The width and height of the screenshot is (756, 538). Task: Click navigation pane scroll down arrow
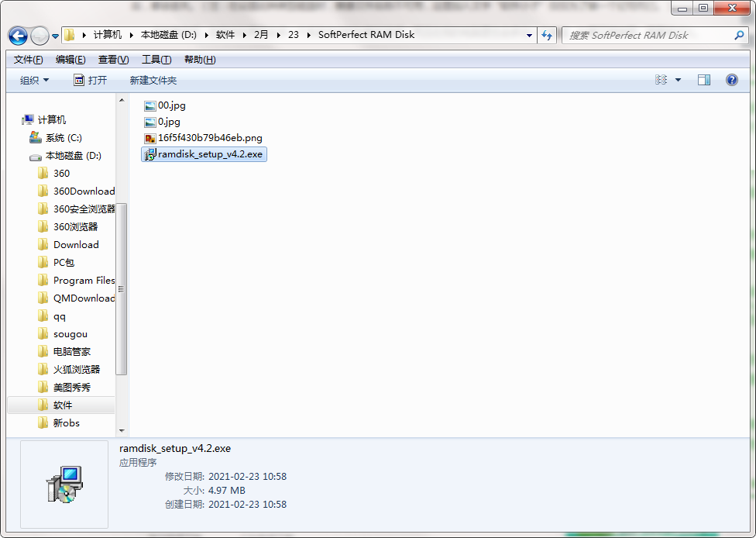[122, 430]
